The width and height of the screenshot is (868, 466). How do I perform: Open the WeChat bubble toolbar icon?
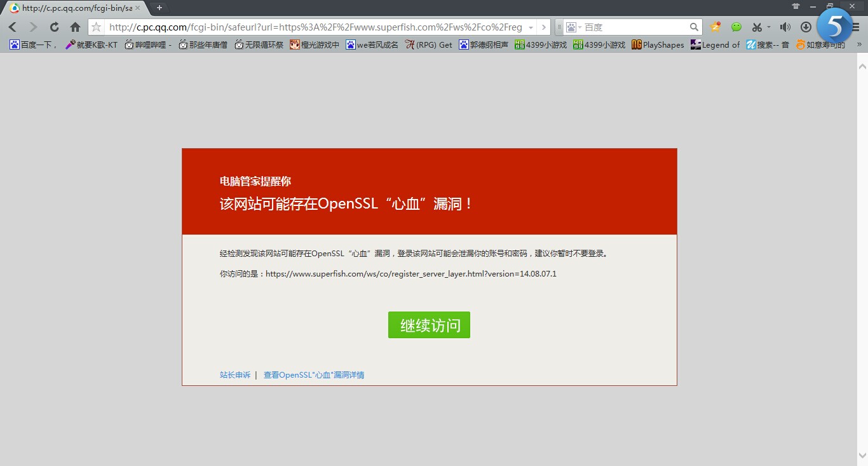tap(736, 27)
